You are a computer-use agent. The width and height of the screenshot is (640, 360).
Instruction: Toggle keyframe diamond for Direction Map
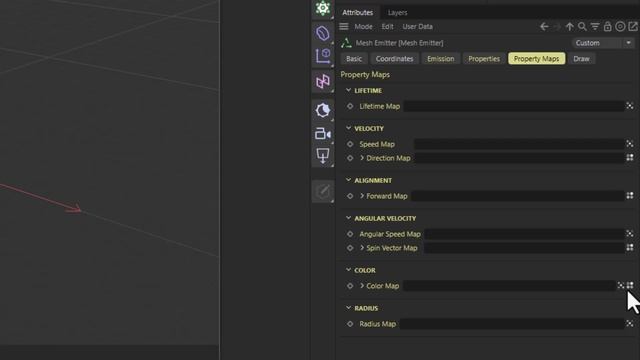tap(350, 158)
